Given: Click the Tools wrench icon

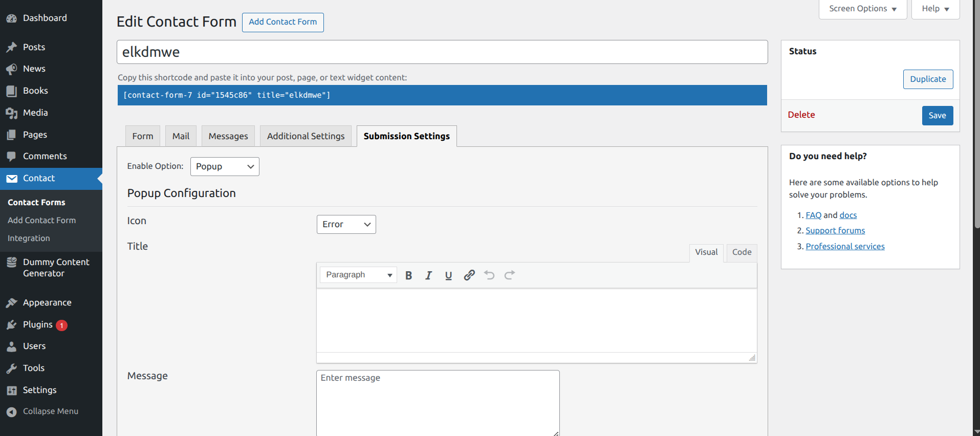Looking at the screenshot, I should click(12, 368).
